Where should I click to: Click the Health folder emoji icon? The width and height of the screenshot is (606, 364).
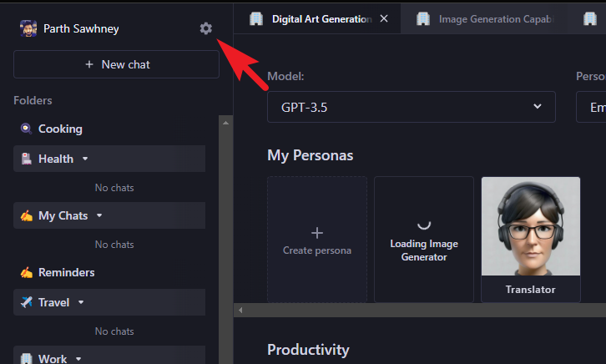pyautogui.click(x=26, y=159)
